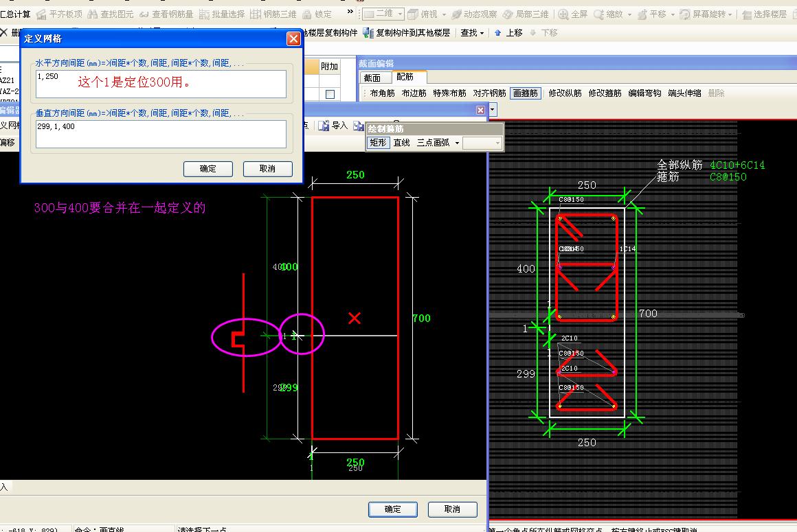Start 动态观察 orbit tool
The image size is (797, 532).
pyautogui.click(x=456, y=14)
